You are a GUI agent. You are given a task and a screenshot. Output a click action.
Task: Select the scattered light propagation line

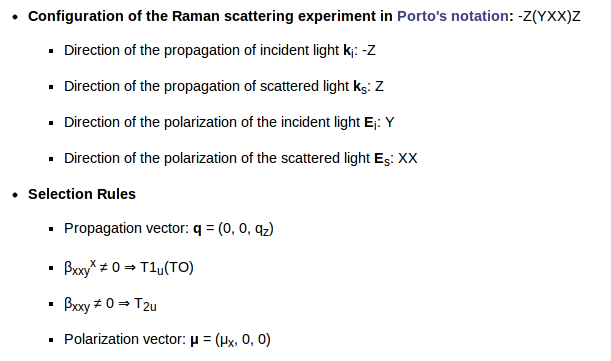(x=224, y=87)
